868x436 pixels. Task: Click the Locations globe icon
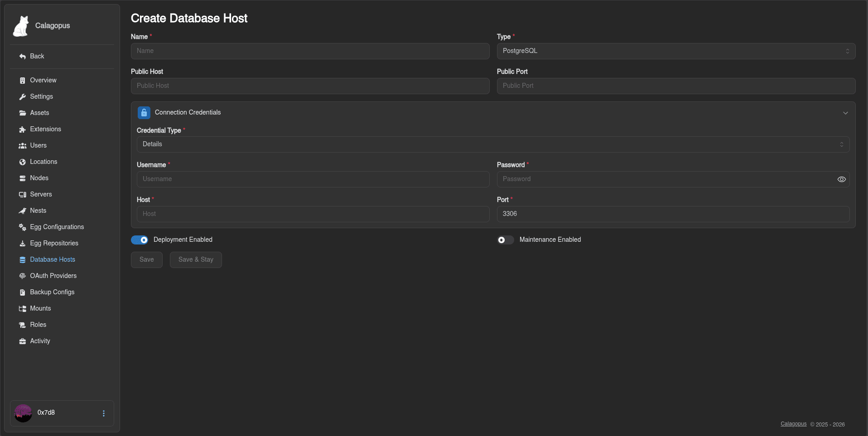point(22,162)
